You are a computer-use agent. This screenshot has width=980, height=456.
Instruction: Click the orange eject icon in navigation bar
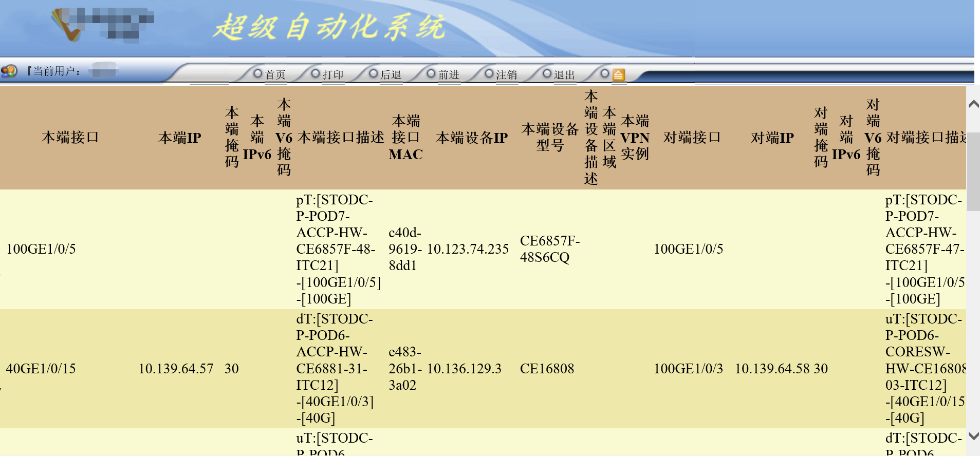pos(619,75)
